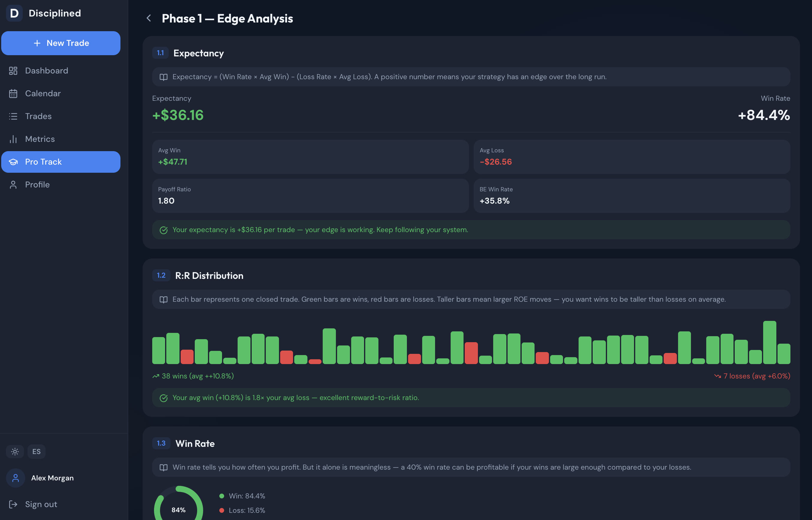812x520 pixels.
Task: Open the Trades list via its sidebar icon
Action: point(13,116)
